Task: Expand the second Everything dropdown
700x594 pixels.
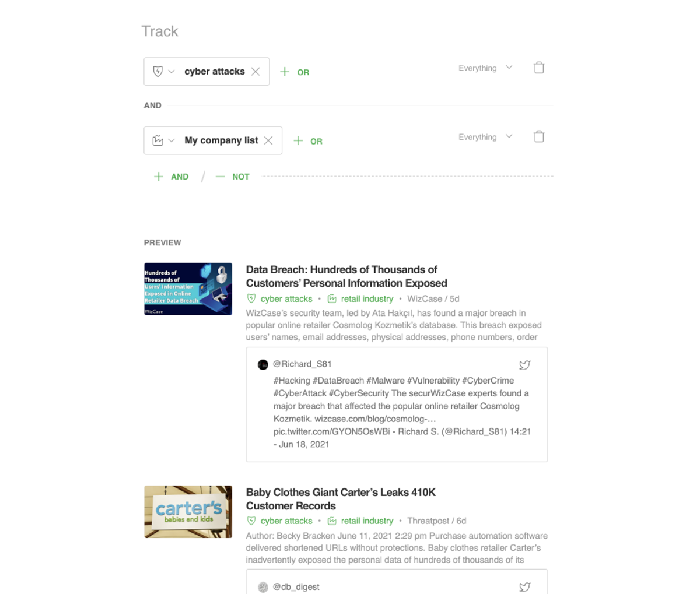Action: 485,137
